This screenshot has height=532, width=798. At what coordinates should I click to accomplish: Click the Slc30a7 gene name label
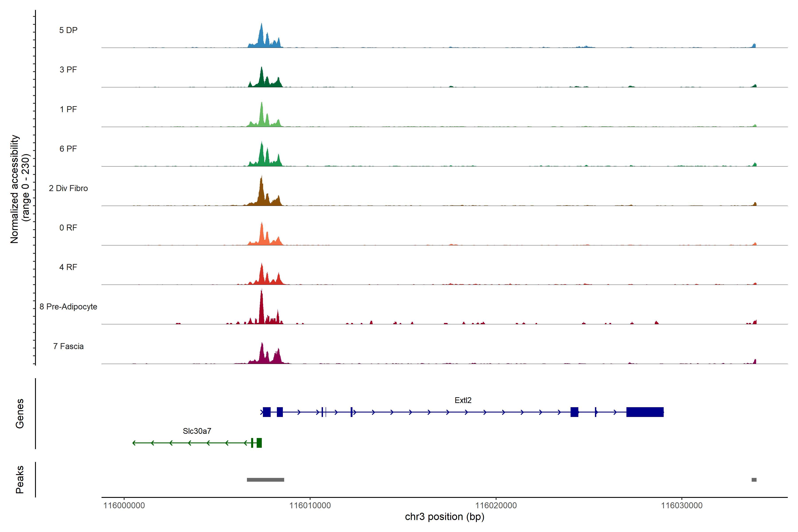197,431
